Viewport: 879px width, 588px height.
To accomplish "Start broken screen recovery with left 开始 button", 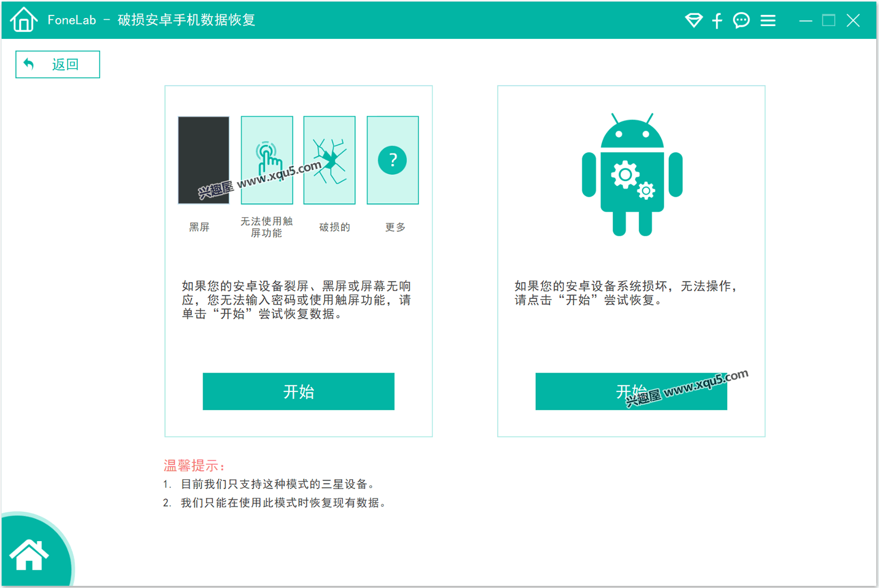I will pos(299,391).
